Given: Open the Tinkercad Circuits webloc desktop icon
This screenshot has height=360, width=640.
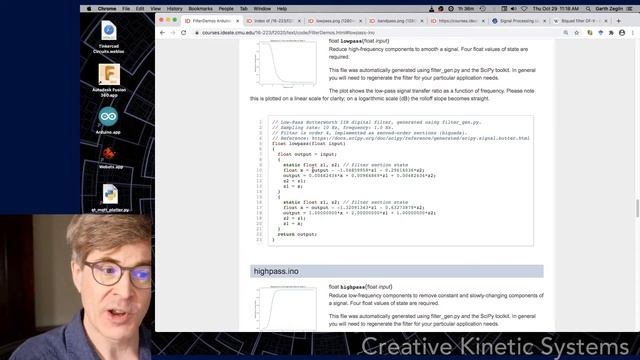Looking at the screenshot, I should point(109,36).
